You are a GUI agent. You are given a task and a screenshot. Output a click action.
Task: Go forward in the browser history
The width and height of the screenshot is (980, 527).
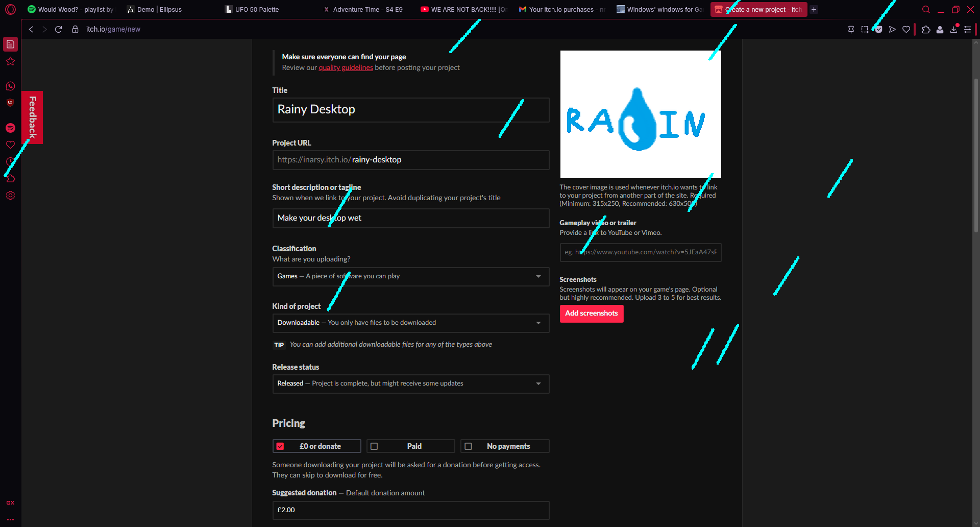coord(44,29)
